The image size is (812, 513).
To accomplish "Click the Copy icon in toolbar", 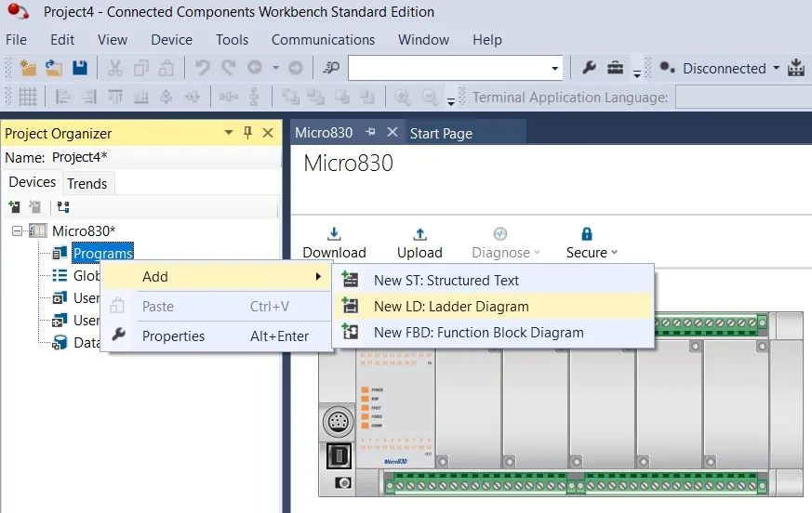I will [140, 68].
